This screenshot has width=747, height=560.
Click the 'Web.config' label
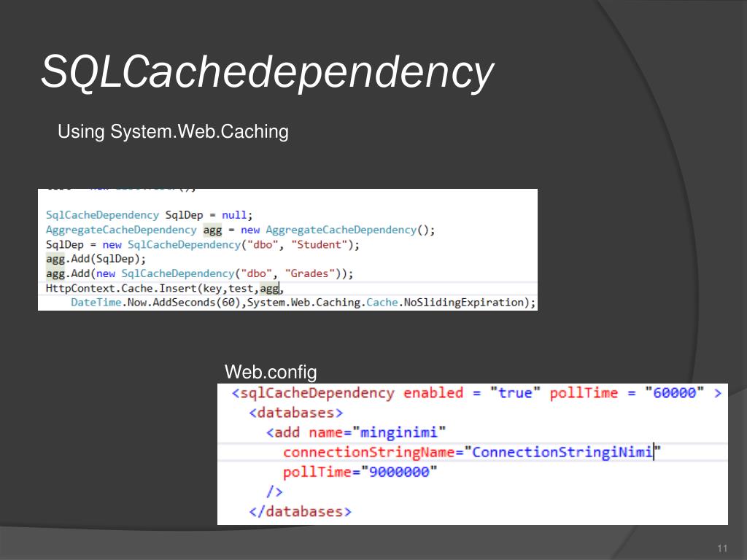(271, 372)
